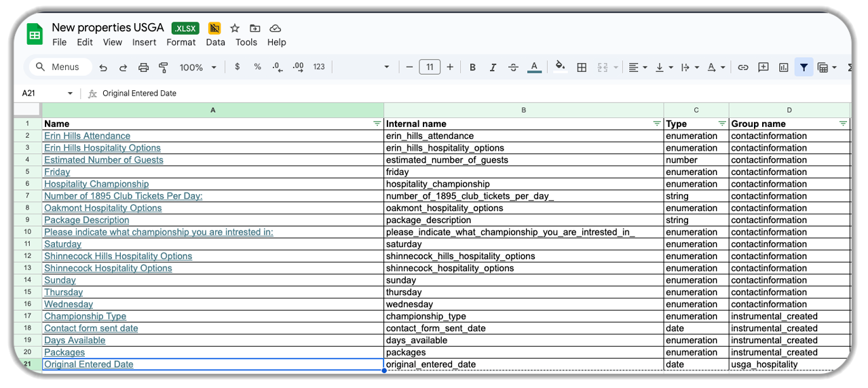Open the text rotation dropdown

click(x=716, y=67)
